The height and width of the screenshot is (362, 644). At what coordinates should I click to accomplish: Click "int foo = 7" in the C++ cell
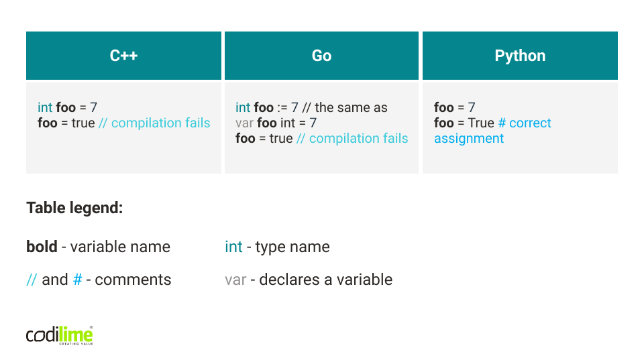click(x=68, y=107)
